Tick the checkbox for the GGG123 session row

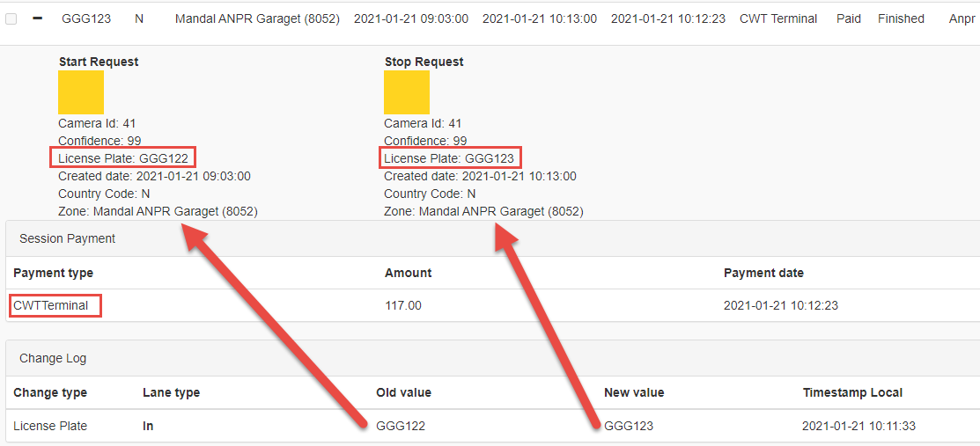(11, 19)
